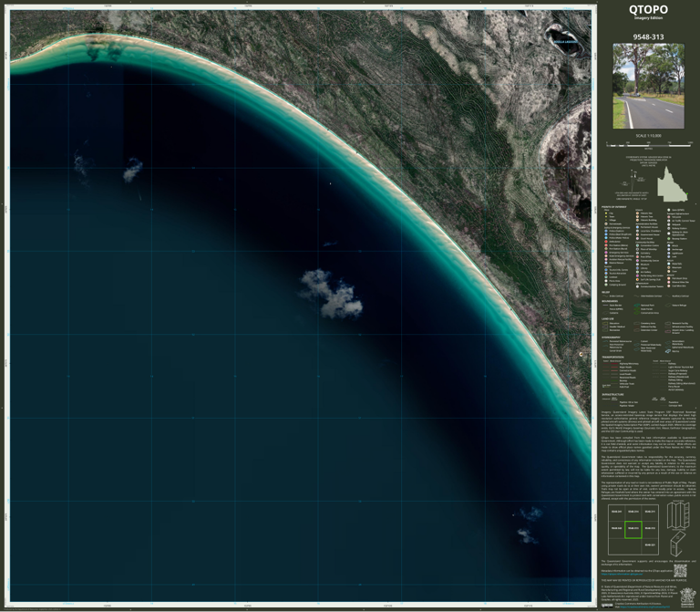The width and height of the screenshot is (700, 612).
Task: Click the accordion map fold diagram
Action: click(678, 515)
